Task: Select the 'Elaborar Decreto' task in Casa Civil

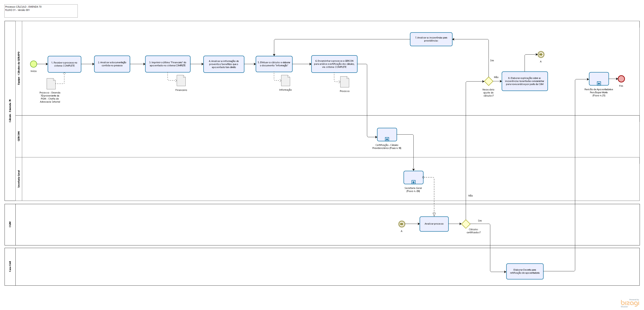Action: coord(525,272)
